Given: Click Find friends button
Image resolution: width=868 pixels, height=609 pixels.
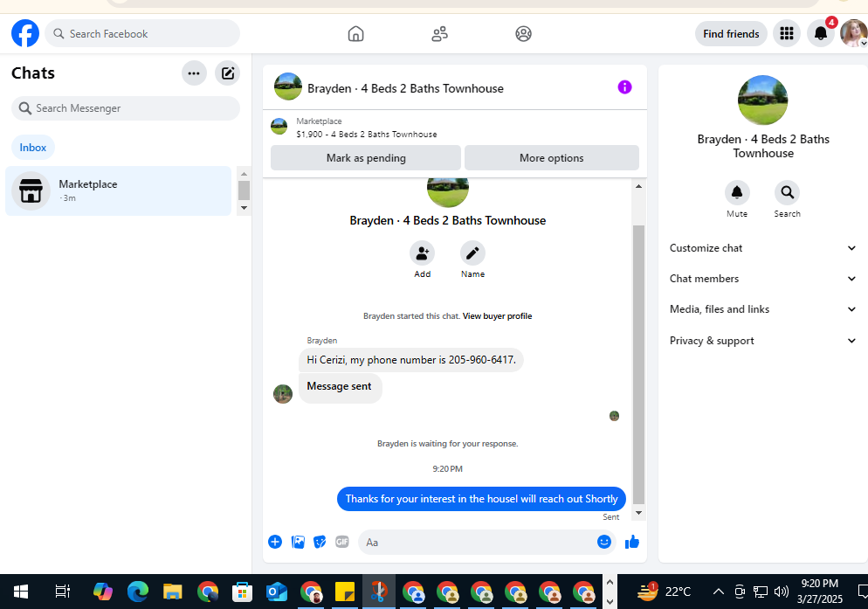Looking at the screenshot, I should click(x=731, y=34).
